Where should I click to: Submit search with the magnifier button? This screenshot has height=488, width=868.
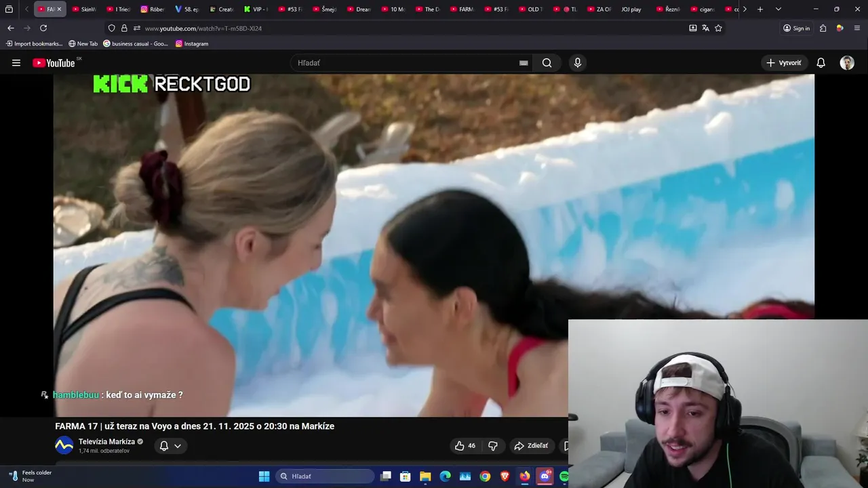(x=547, y=63)
